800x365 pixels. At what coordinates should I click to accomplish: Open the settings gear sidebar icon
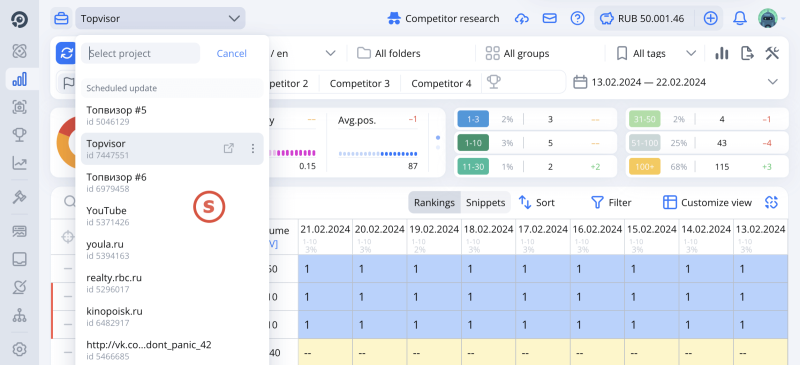click(x=19, y=350)
